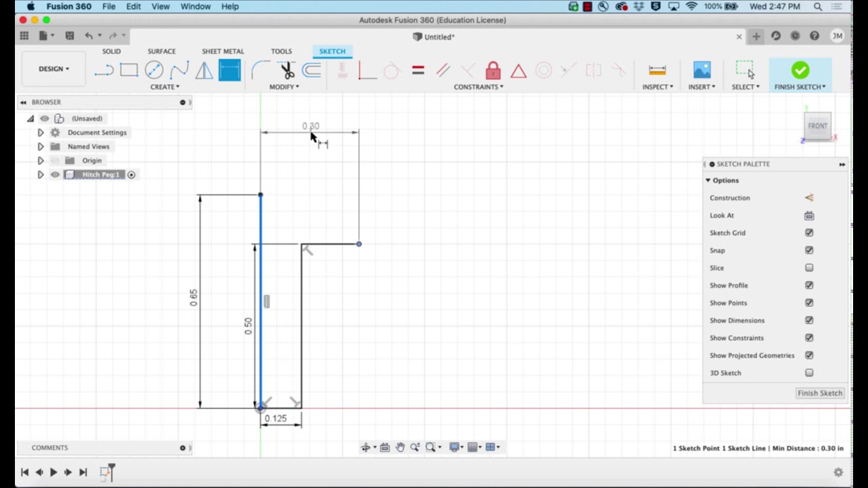
Task: Open the INSERT dropdown menu
Action: 702,87
